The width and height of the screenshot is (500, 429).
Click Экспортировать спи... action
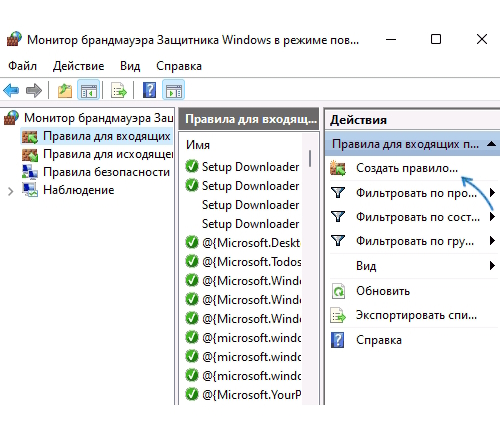pyautogui.click(x=416, y=315)
